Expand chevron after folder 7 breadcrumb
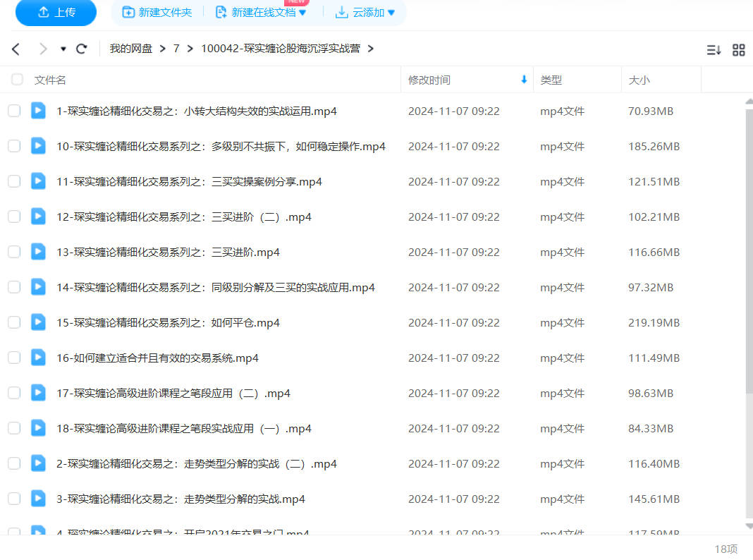The image size is (753, 560). tap(190, 49)
